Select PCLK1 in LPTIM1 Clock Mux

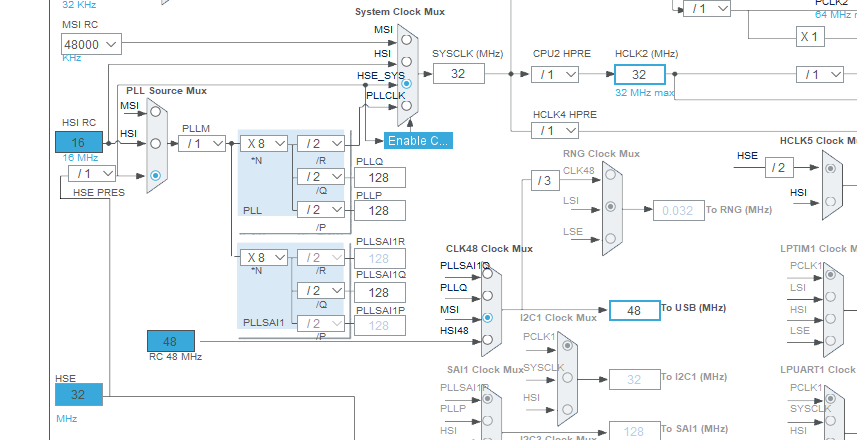coord(831,274)
